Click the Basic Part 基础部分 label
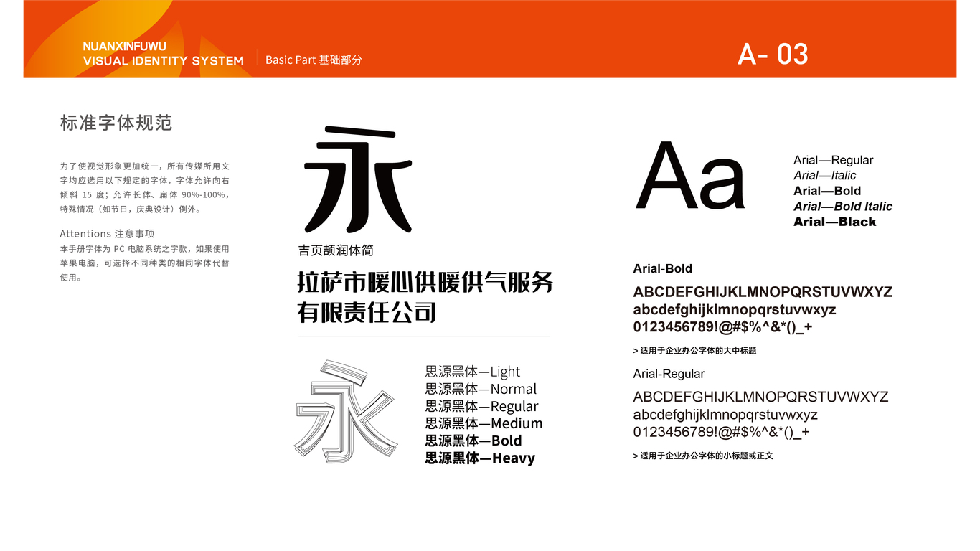 314,60
